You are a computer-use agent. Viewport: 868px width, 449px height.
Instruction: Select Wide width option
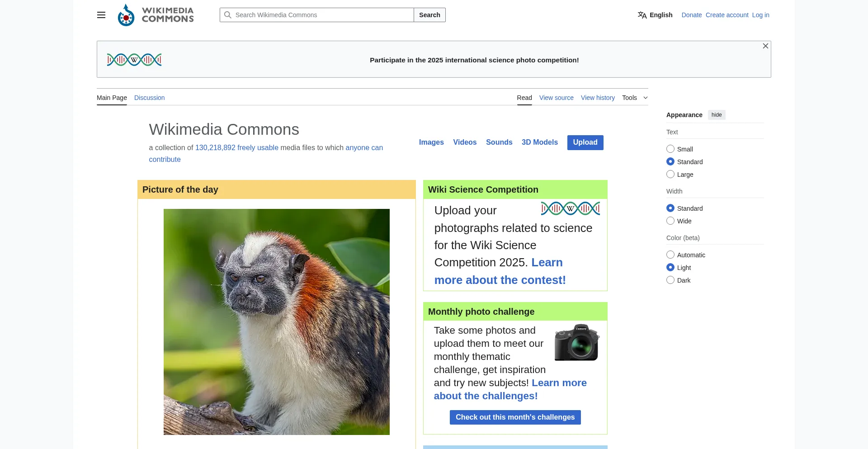(x=670, y=221)
